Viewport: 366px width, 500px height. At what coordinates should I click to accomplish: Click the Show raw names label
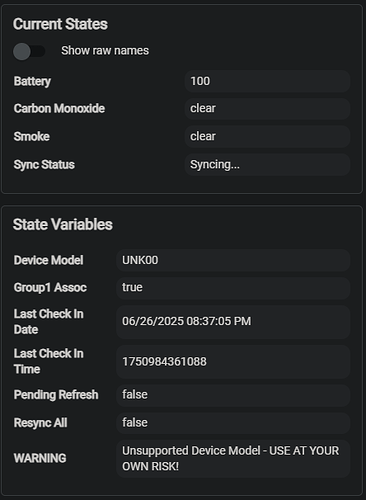point(105,51)
